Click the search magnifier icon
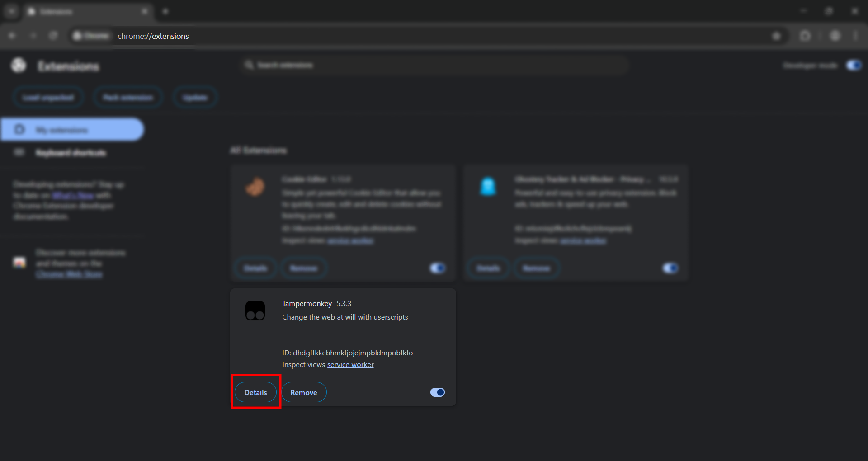The width and height of the screenshot is (868, 461). coord(249,65)
